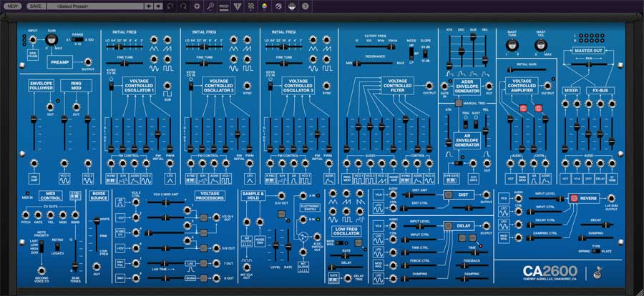This screenshot has width=644, height=296.
Task: Click the Voltage Controlled Amplifier output jack
Action: [x=547, y=86]
